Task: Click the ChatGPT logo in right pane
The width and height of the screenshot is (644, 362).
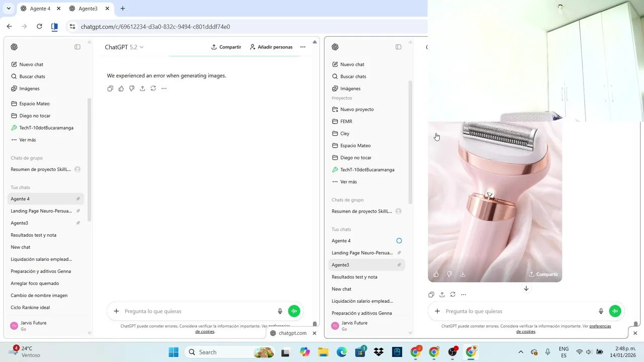Action: point(335,47)
